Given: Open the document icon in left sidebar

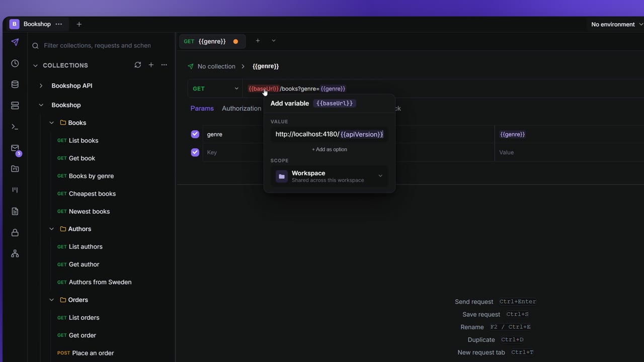Looking at the screenshot, I should (15, 211).
